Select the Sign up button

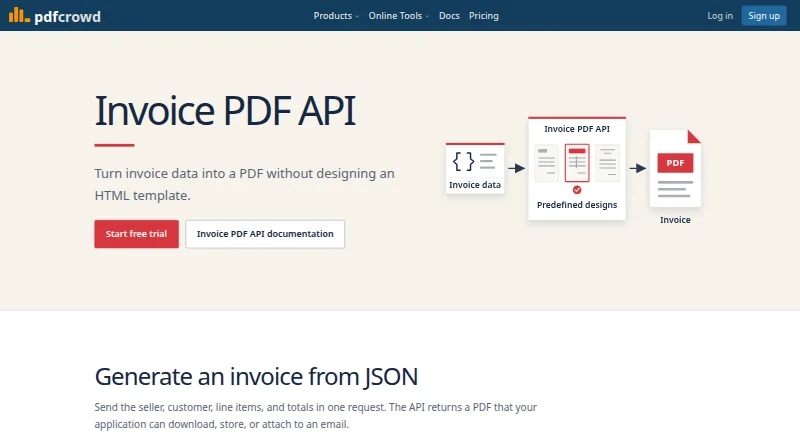(x=764, y=16)
